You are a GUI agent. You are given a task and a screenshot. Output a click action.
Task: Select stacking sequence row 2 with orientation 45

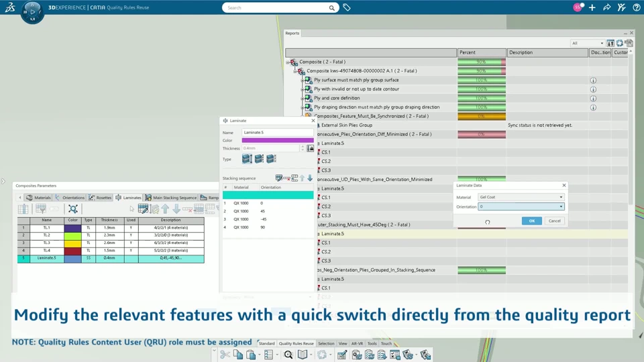point(268,211)
